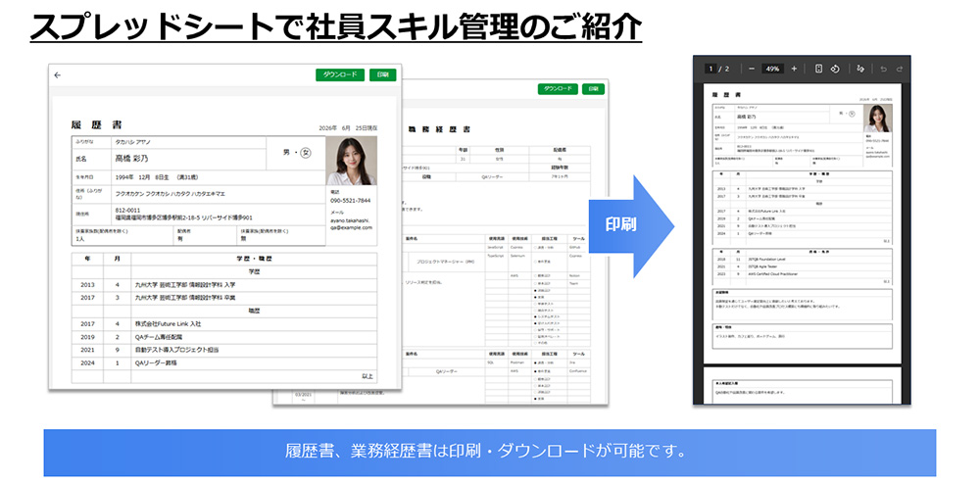
Task: Click the circled 女 gender mark
Action: point(306,153)
